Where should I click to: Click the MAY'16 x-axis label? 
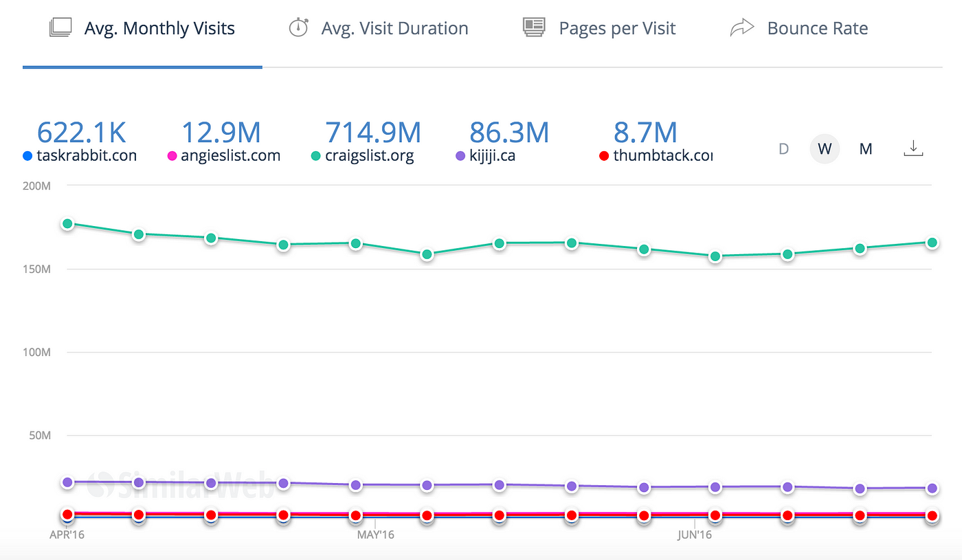click(376, 535)
